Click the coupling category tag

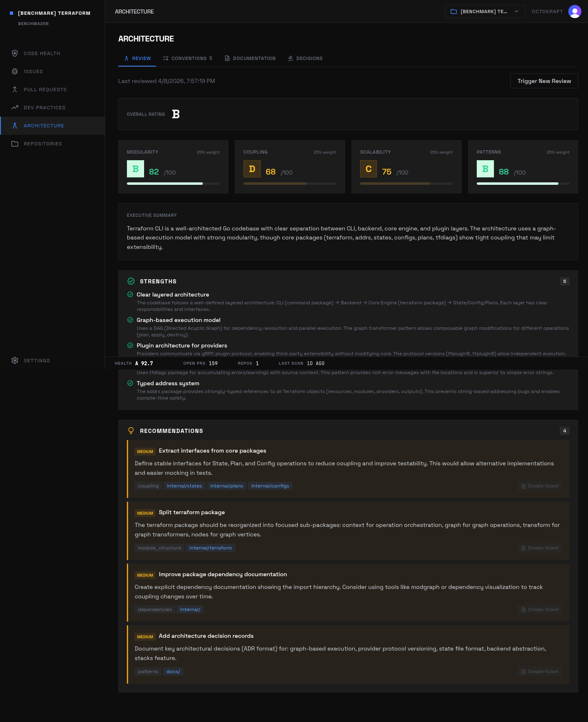148,486
